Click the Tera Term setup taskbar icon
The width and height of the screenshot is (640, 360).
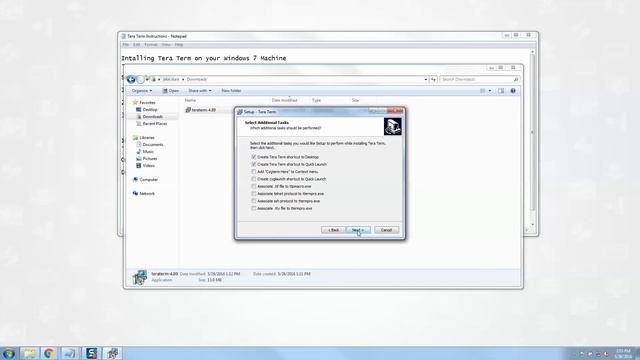point(113,353)
